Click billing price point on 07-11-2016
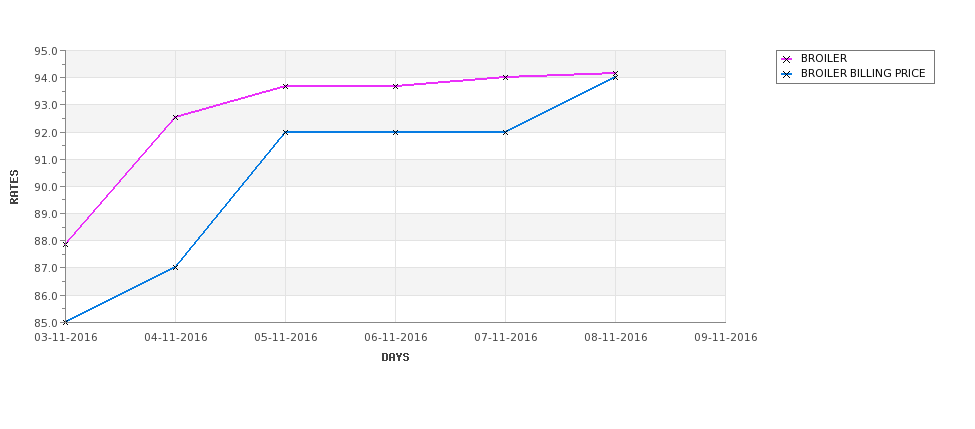Image resolution: width=975 pixels, height=429 pixels. point(506,132)
